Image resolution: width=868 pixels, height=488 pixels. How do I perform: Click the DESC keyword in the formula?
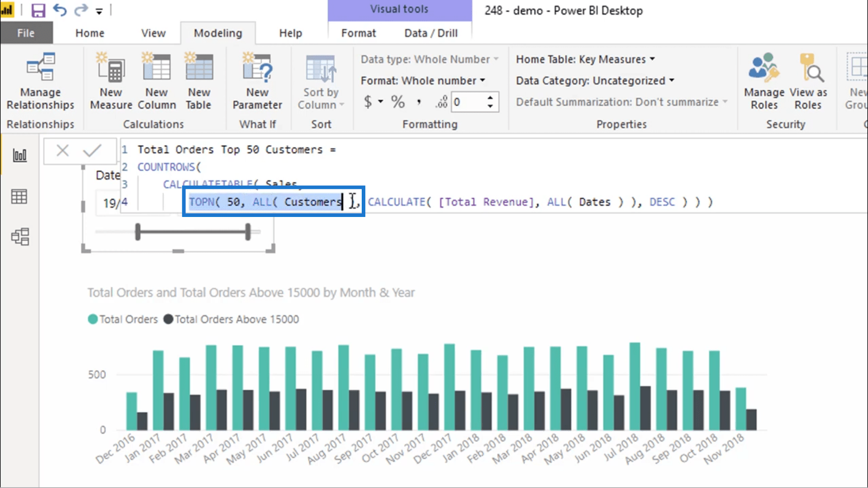tap(662, 202)
